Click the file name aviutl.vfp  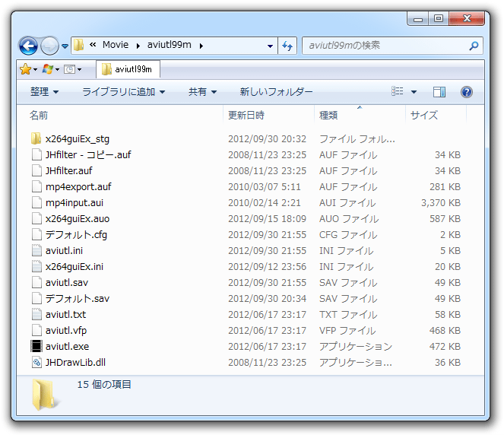click(x=66, y=331)
